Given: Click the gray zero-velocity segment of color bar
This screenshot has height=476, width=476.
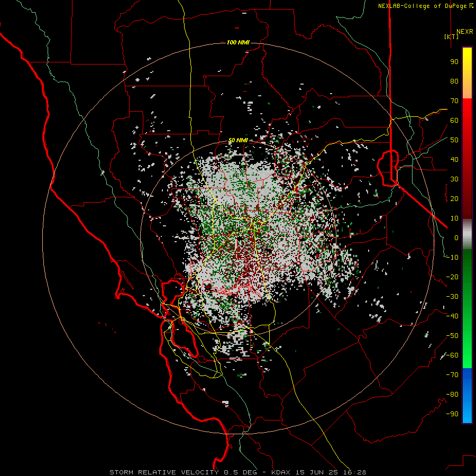Looking at the screenshot, I should point(467,234).
